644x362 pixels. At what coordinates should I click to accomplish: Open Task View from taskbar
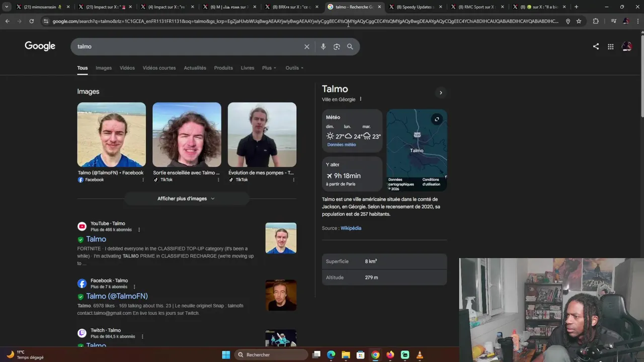click(316, 354)
